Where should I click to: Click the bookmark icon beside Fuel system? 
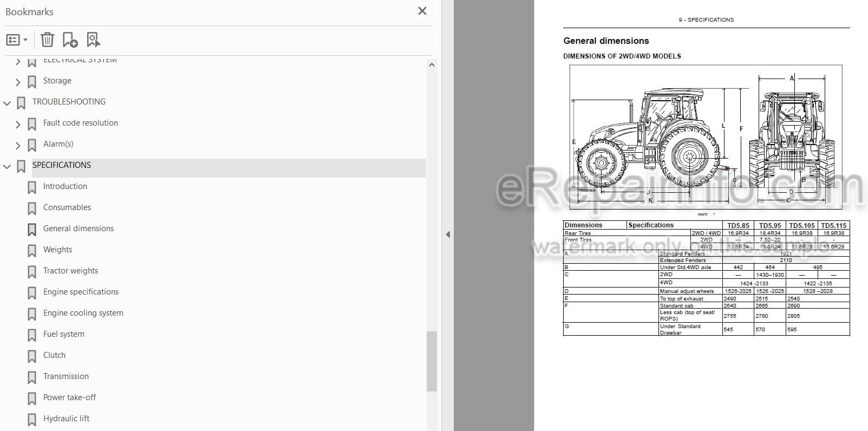32,336
